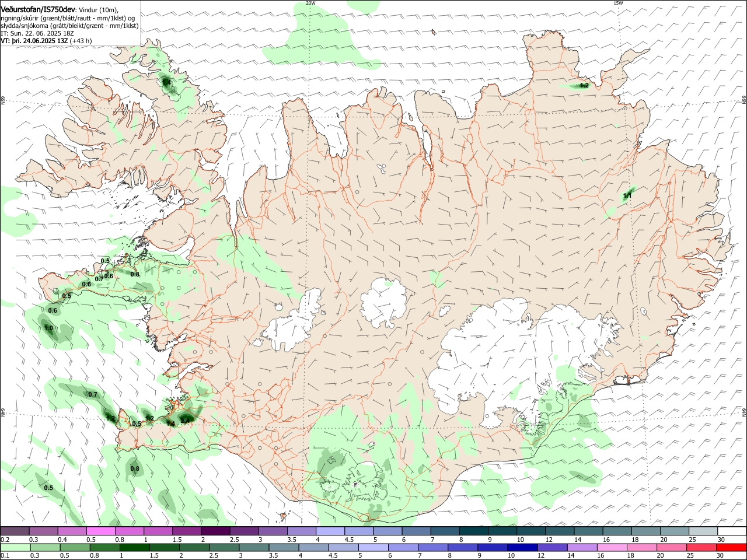Select the rain legend swatch between 0.3 and 0.5

click(x=45, y=548)
